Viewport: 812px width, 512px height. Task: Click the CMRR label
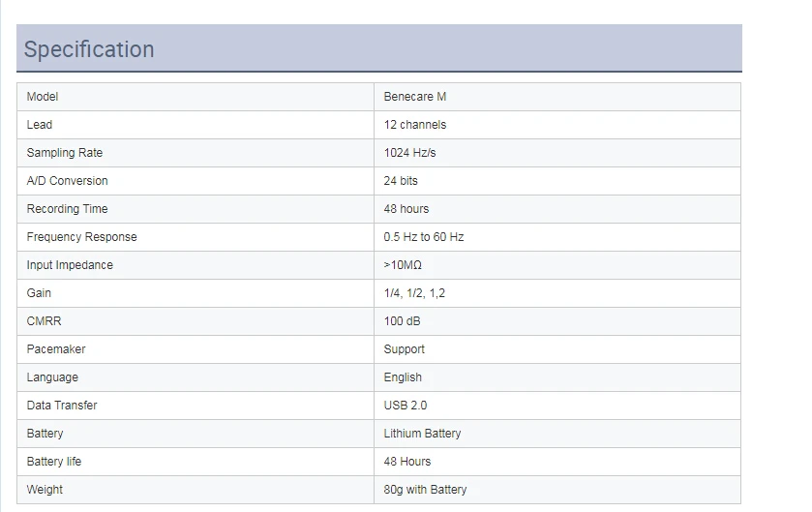click(x=44, y=321)
